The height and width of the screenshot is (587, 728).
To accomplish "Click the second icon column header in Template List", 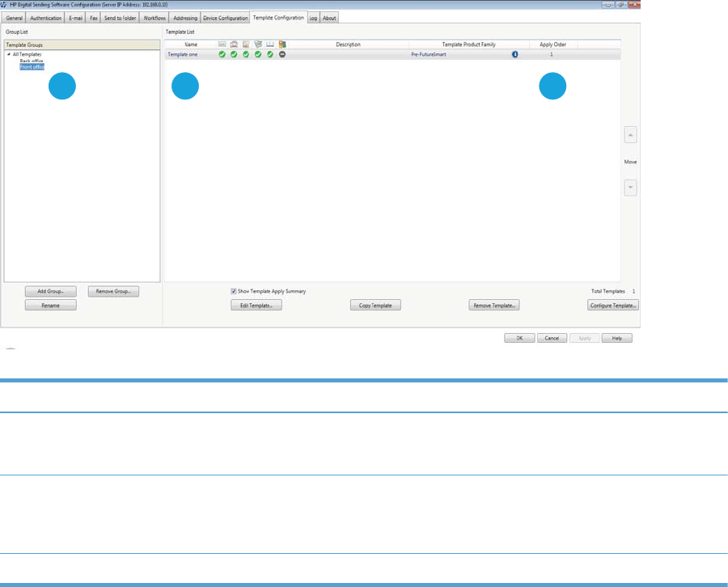I will [x=234, y=44].
